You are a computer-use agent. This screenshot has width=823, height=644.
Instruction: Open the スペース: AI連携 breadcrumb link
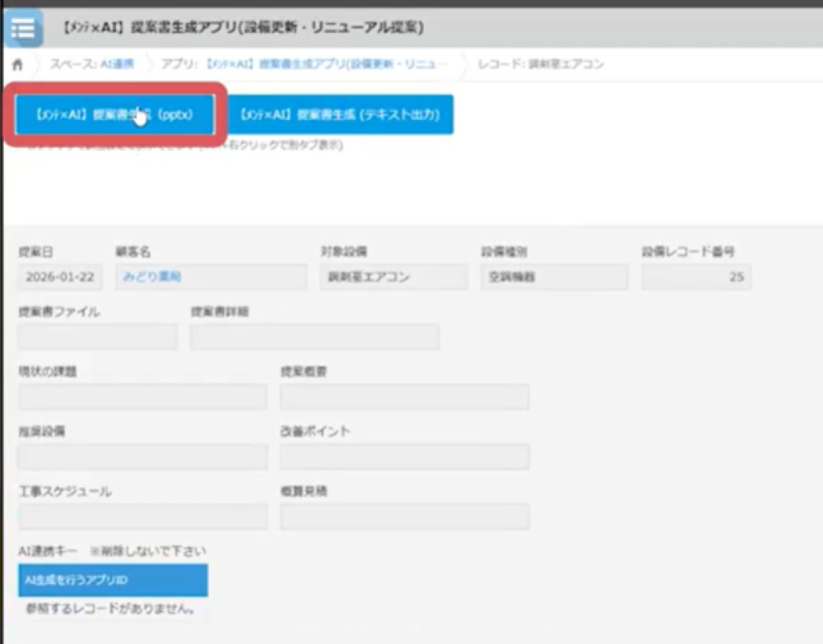point(91,64)
